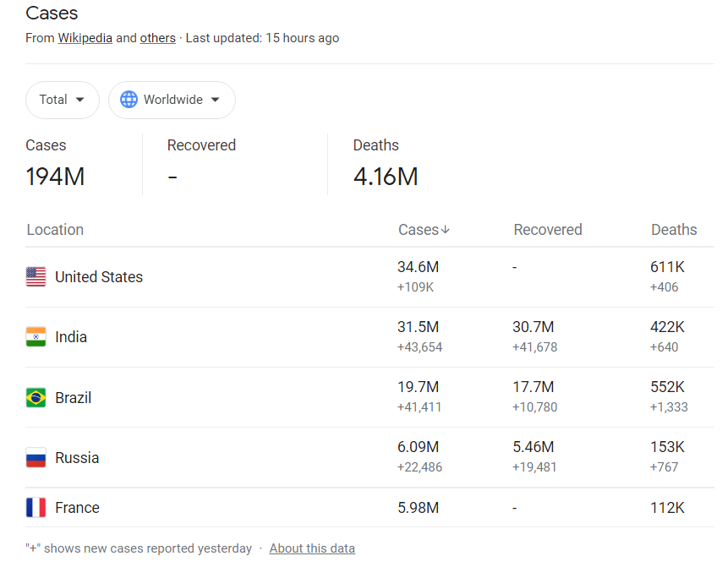
Task: Click India deaths value 422K
Action: tap(667, 327)
